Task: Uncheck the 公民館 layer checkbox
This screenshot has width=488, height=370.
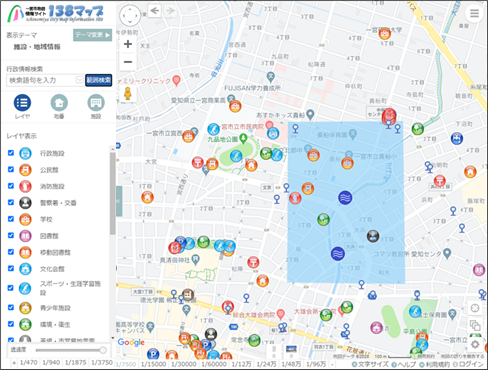Action: (x=11, y=169)
